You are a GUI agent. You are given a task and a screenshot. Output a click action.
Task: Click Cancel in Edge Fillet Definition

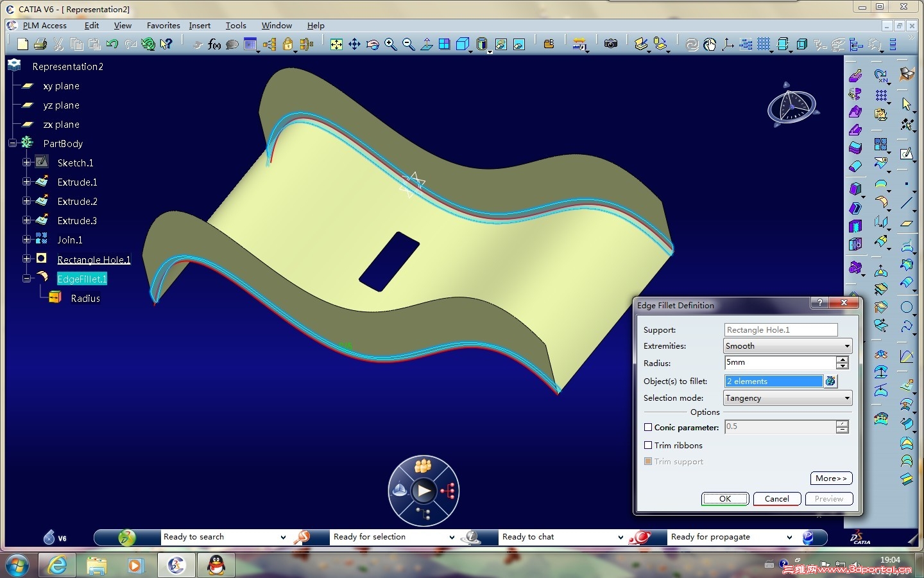pyautogui.click(x=777, y=499)
